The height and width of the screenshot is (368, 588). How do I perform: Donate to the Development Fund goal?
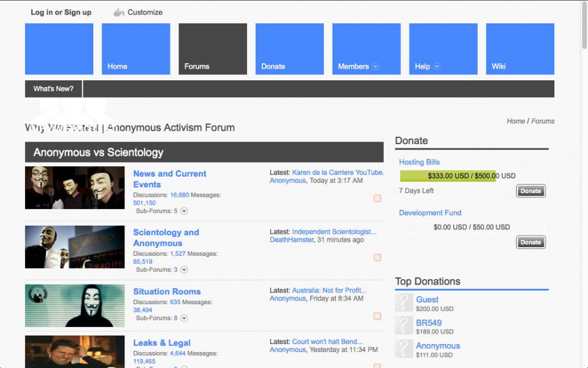(x=530, y=242)
